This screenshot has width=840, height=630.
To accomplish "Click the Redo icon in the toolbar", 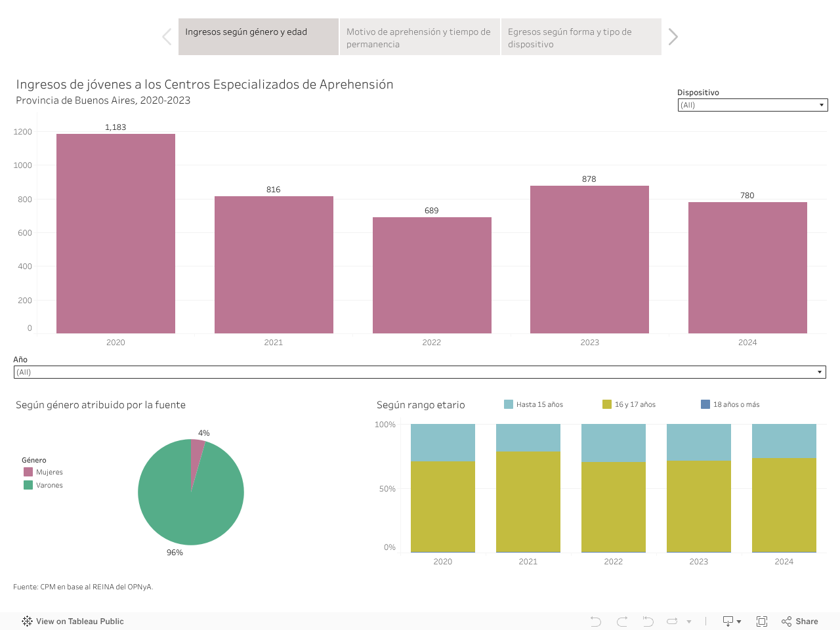I will click(622, 621).
